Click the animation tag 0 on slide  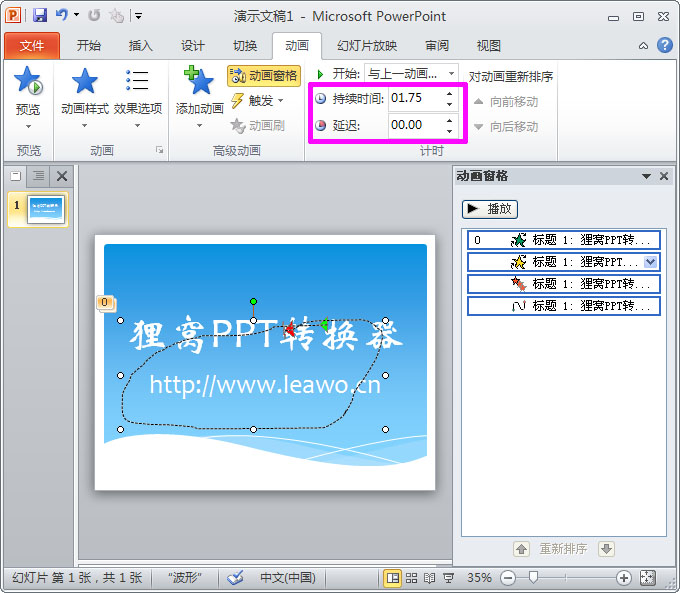[105, 302]
